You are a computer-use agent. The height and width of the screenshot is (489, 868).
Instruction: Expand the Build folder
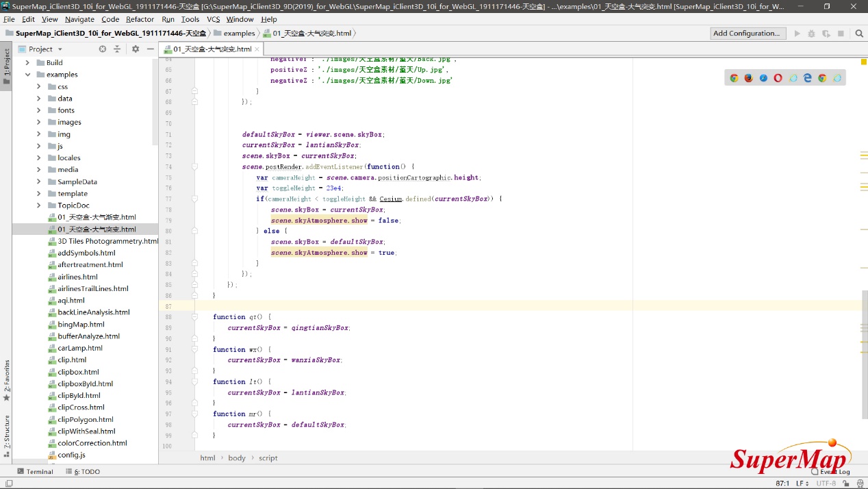(28, 62)
